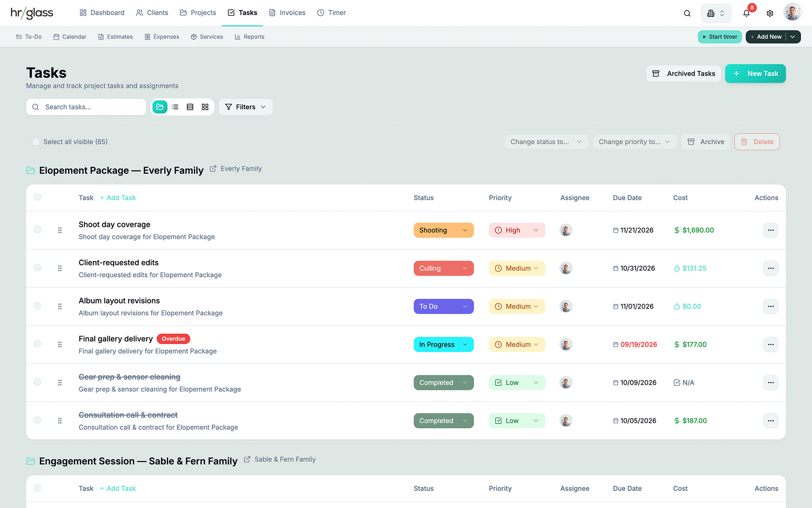Open High priority dropdown
This screenshot has width=812, height=508.
pyautogui.click(x=517, y=230)
